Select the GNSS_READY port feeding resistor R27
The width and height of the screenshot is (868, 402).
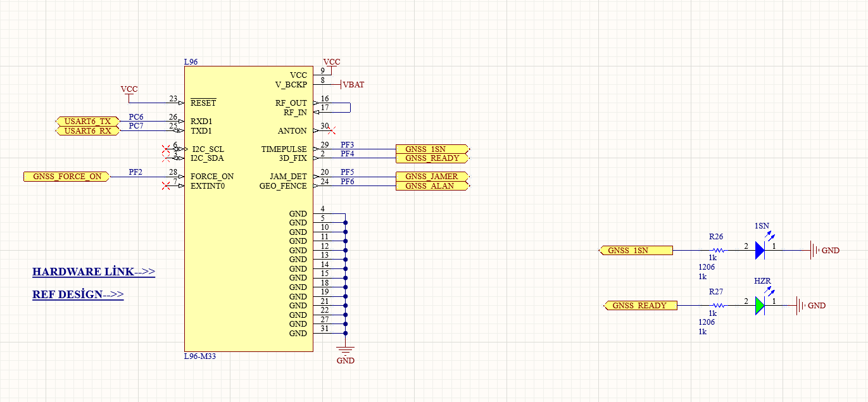point(640,306)
